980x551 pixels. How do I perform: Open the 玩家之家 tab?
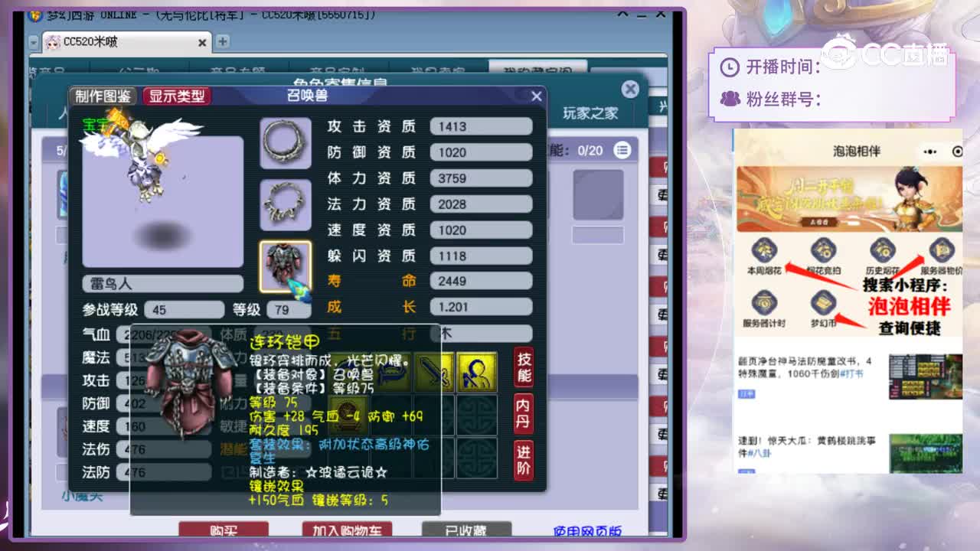[590, 113]
